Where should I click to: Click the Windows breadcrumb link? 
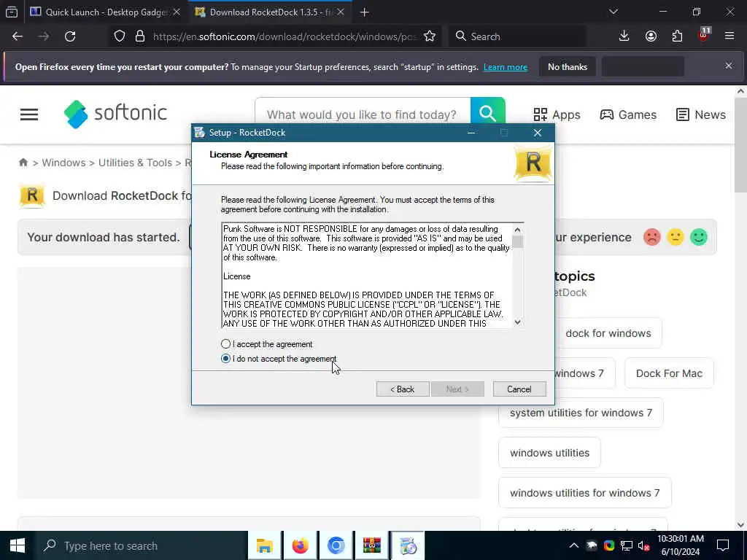pyautogui.click(x=64, y=163)
